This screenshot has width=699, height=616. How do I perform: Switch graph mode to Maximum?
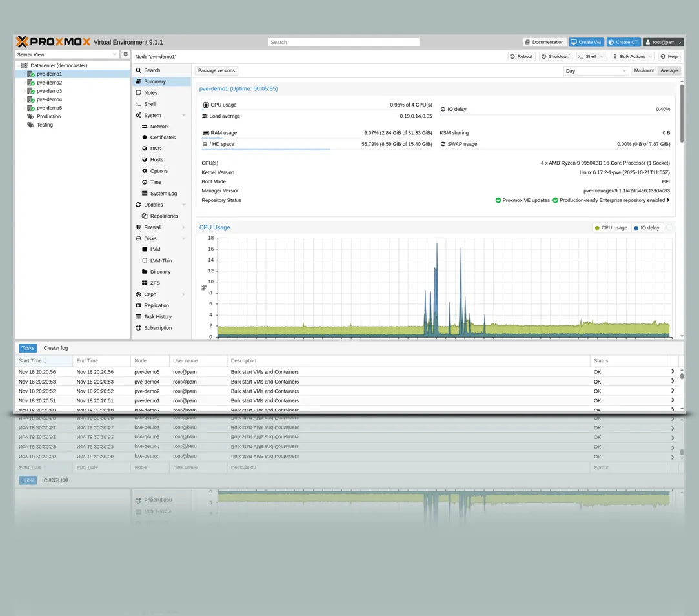pyautogui.click(x=643, y=70)
